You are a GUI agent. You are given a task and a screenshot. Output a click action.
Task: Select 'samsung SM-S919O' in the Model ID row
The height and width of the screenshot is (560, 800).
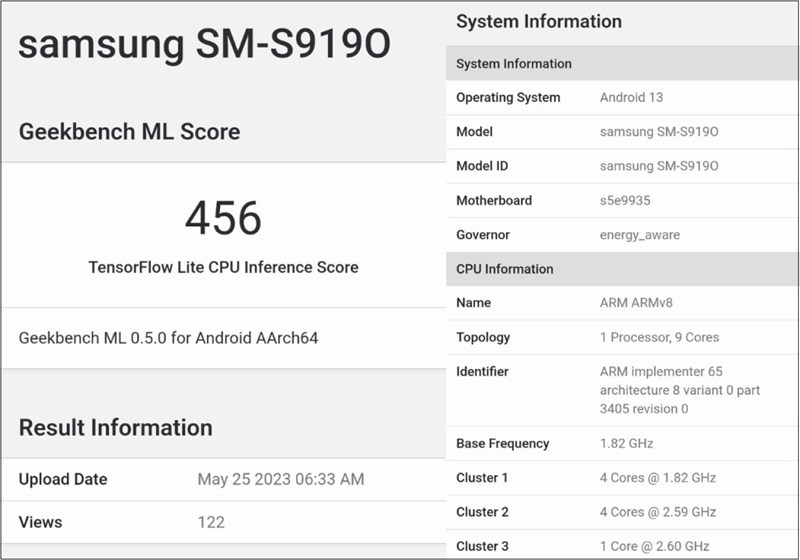click(x=659, y=166)
